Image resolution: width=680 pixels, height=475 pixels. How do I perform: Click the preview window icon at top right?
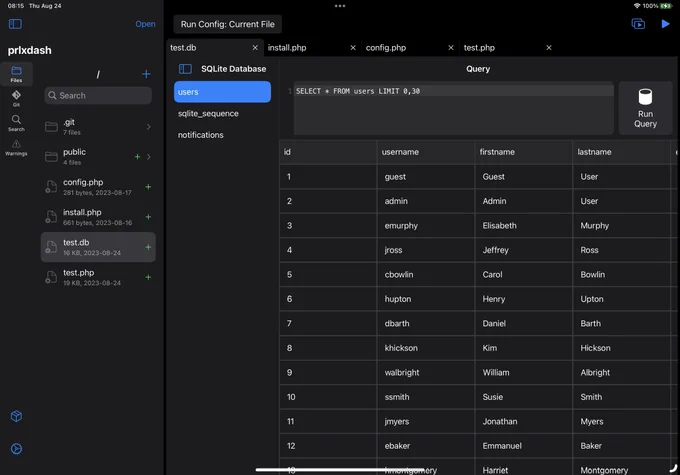[x=638, y=24]
